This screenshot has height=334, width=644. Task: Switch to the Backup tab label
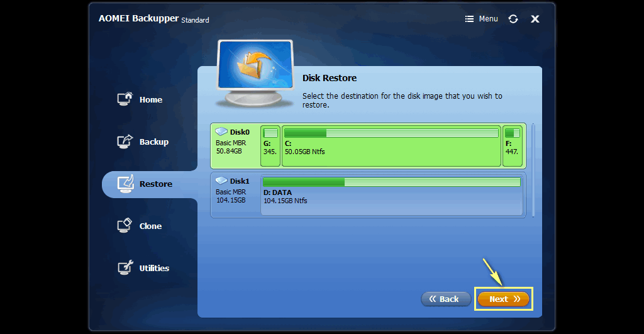point(154,142)
